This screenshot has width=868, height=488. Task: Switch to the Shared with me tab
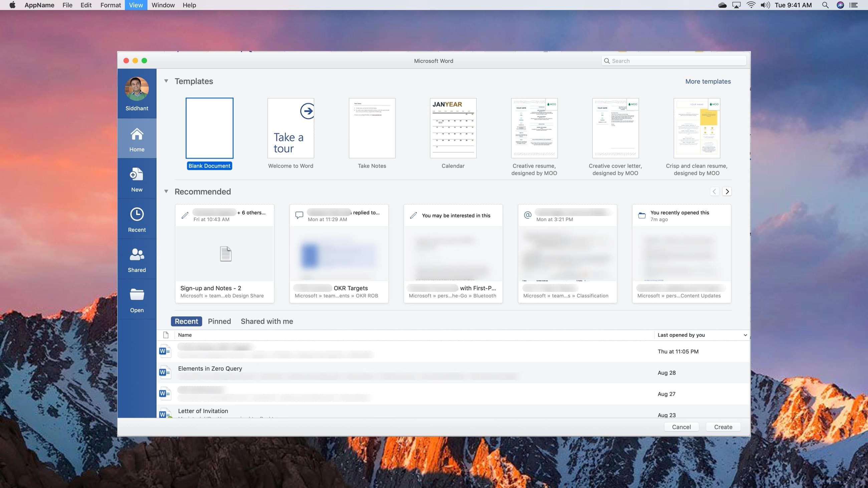[266, 321]
